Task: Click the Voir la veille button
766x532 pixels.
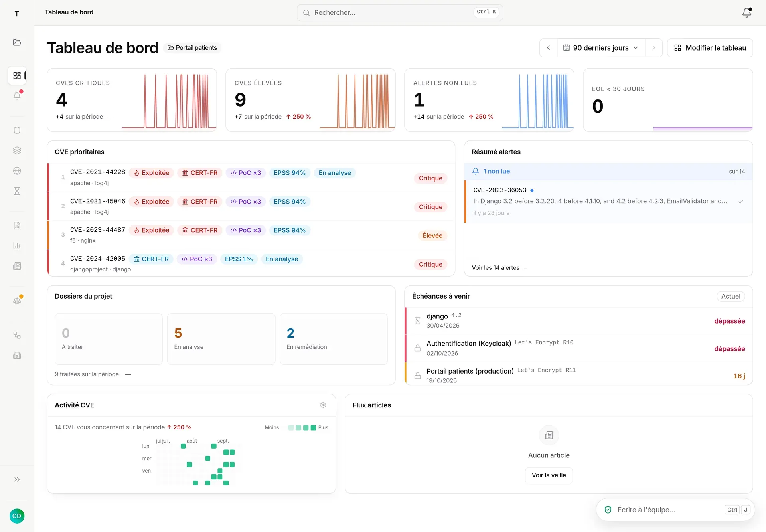Action: pyautogui.click(x=549, y=475)
